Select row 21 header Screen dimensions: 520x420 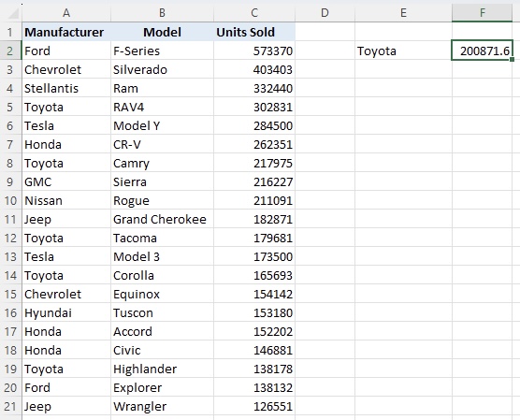click(10, 406)
